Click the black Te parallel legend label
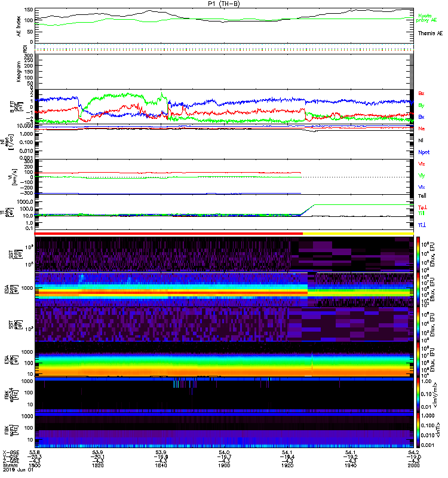Image resolution: width=448 pixels, height=478 pixels. coord(422,196)
